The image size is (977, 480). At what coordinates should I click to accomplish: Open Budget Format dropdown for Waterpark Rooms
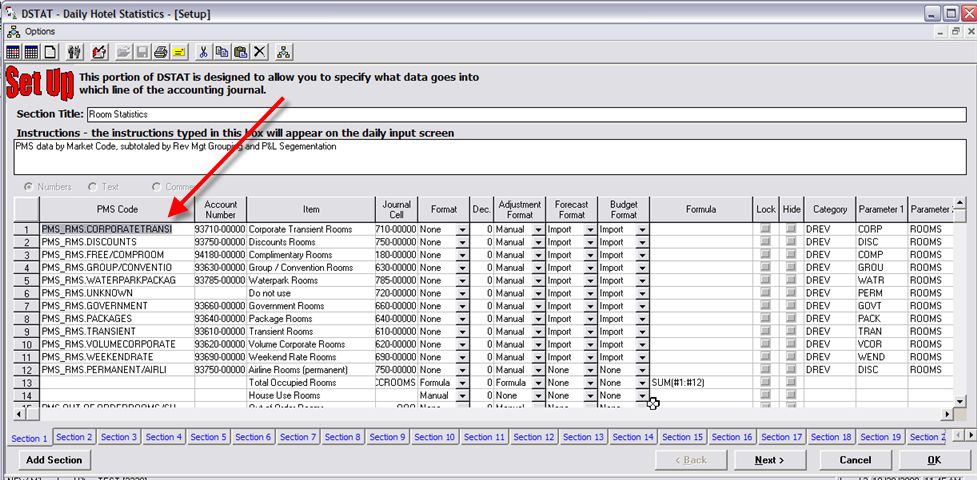tap(642, 281)
